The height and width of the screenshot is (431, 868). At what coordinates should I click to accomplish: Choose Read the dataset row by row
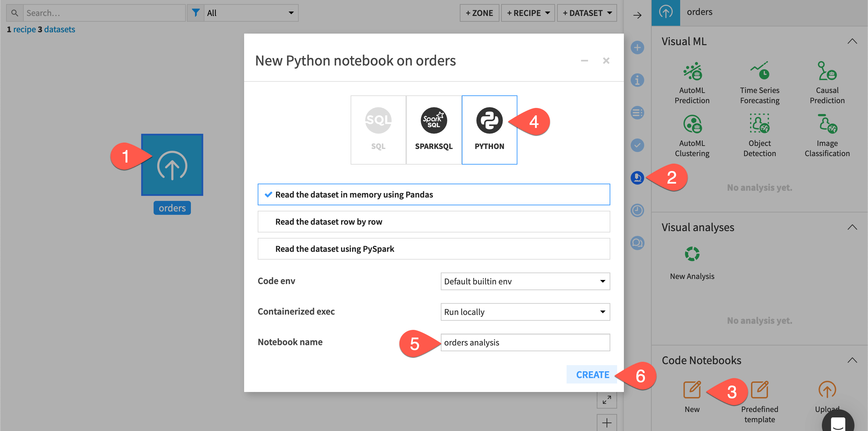pyautogui.click(x=434, y=221)
